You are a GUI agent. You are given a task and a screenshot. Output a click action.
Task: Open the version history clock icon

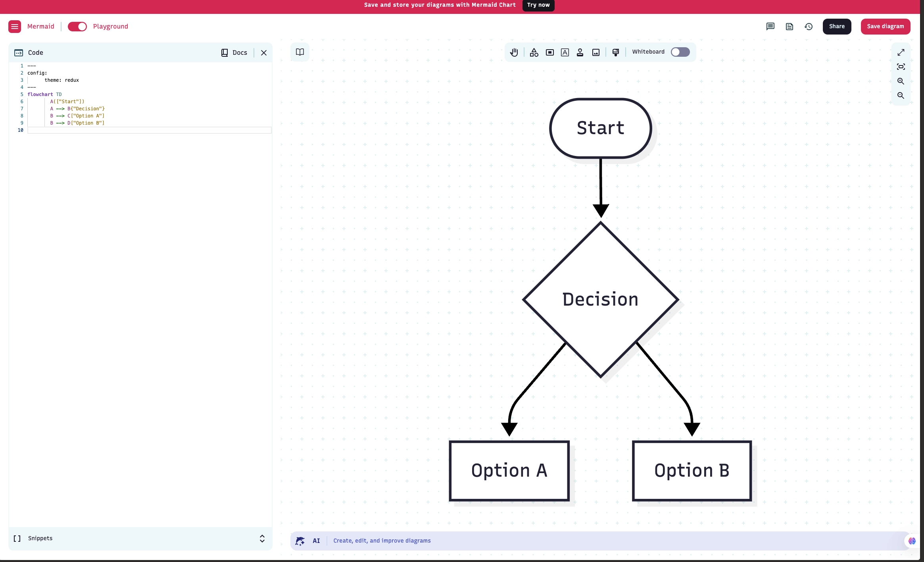809,27
